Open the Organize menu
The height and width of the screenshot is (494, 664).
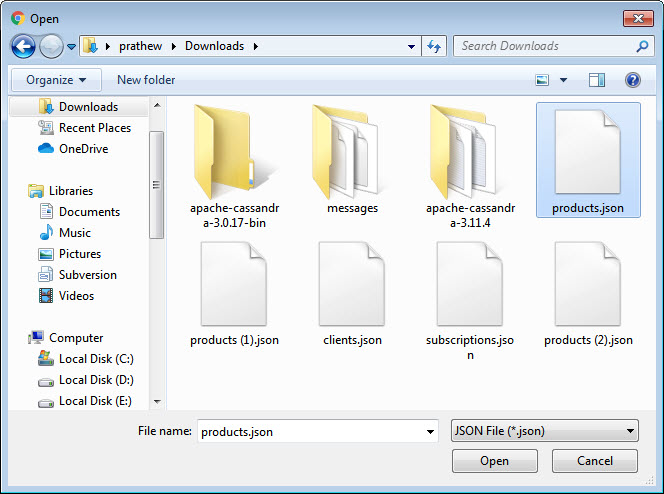[56, 80]
